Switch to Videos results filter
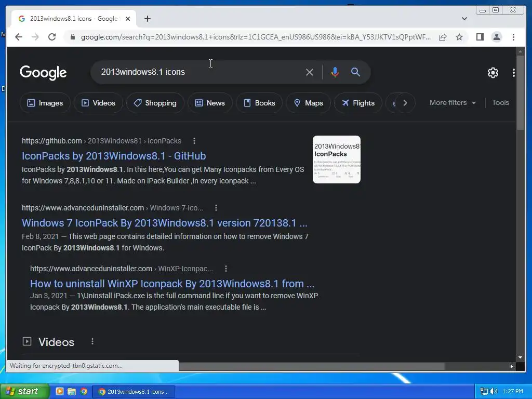The width and height of the screenshot is (532, 399). coord(98,103)
